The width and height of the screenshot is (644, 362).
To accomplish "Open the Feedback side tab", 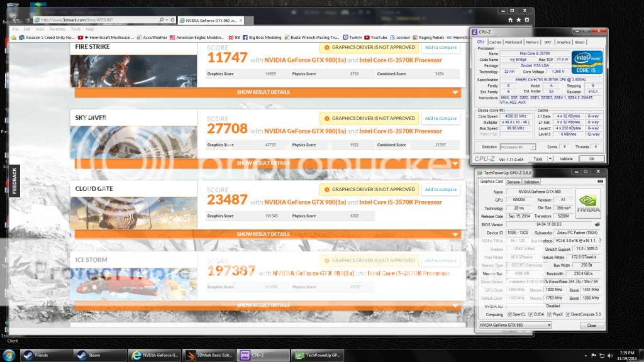I will click(14, 180).
